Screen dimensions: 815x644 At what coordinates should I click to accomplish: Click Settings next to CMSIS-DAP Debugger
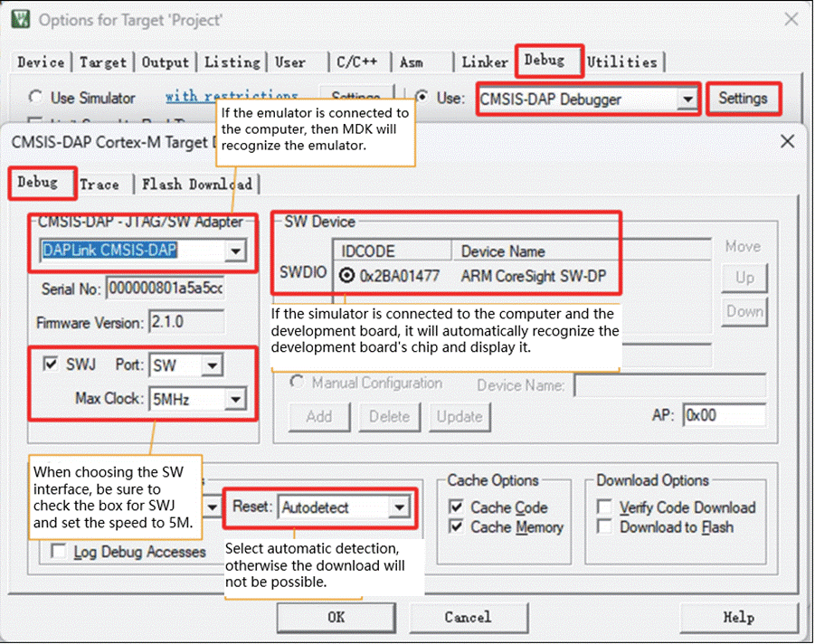[744, 99]
